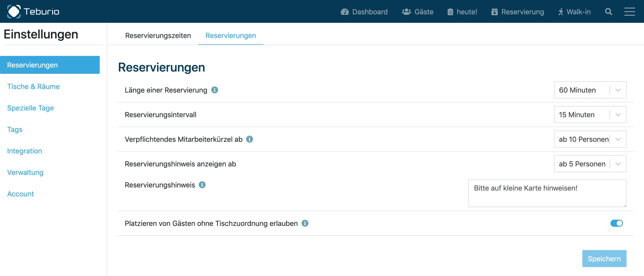Screen dimensions: 644x276
Task: Switch to the Reservierungszeiten tab
Action: (x=158, y=35)
